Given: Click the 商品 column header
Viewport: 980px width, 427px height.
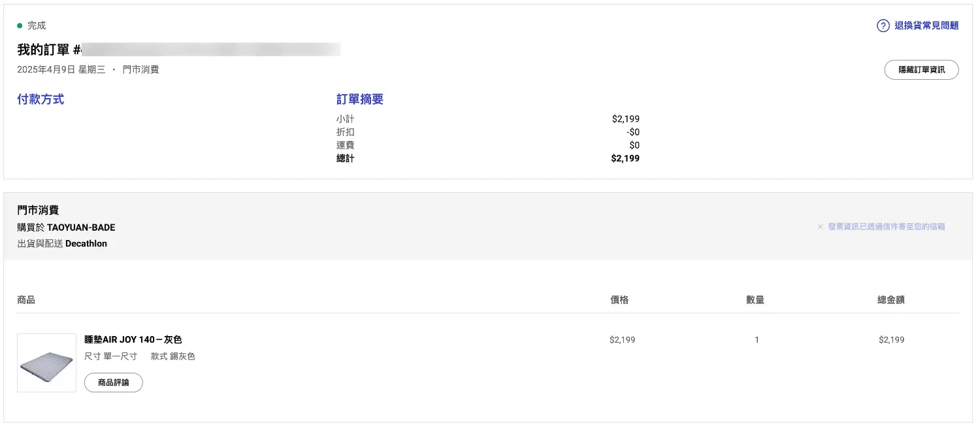Looking at the screenshot, I should (x=26, y=299).
